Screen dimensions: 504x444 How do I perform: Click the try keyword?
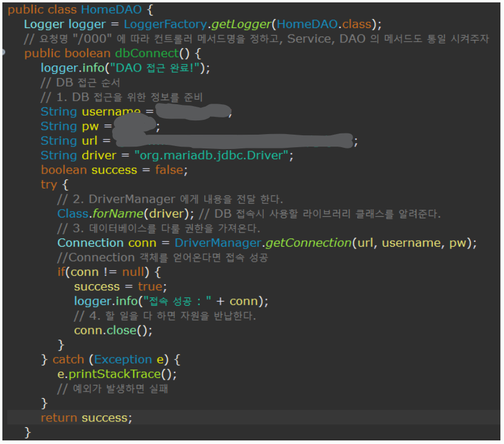[x=48, y=184]
